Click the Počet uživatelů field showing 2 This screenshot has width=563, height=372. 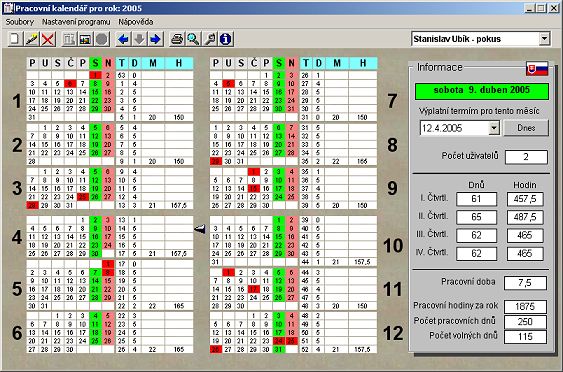pos(526,157)
